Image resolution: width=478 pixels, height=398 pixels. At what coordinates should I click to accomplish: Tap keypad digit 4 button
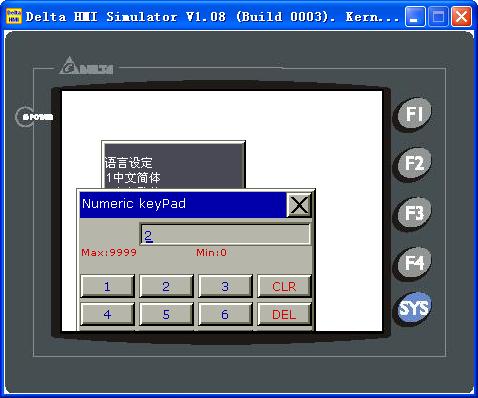tap(107, 314)
